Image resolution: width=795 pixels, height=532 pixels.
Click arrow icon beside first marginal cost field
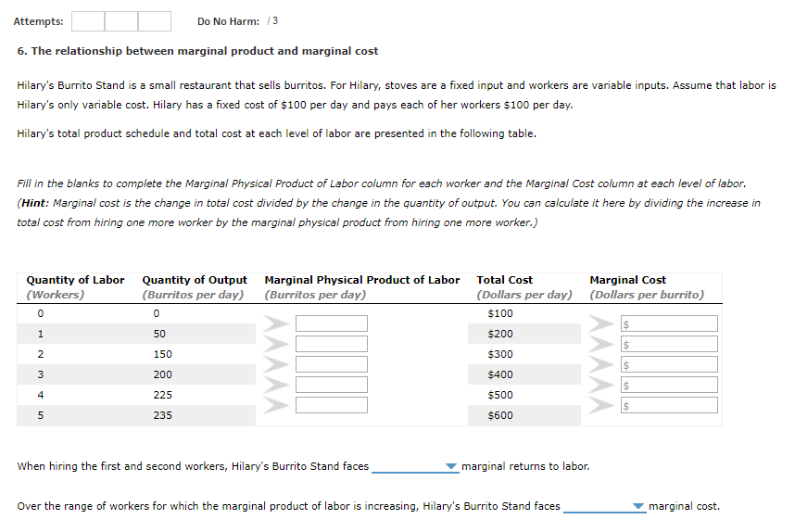(600, 323)
